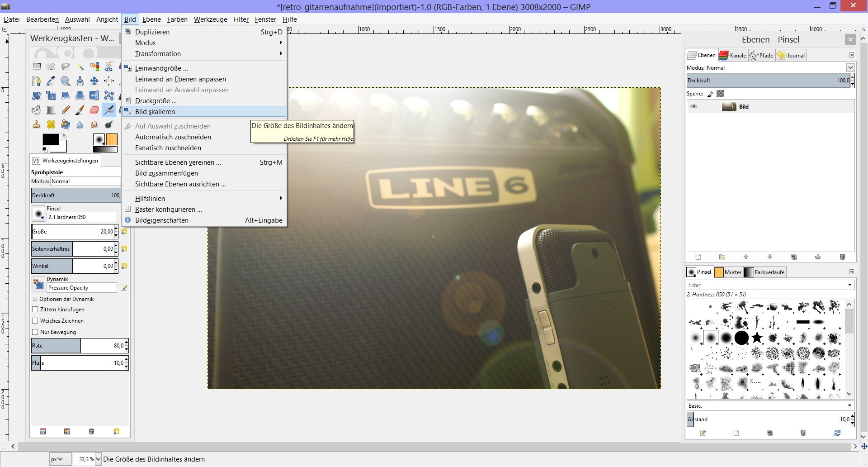Open the Basic brush tag dropdown
This screenshot has height=467, width=868.
pos(770,406)
